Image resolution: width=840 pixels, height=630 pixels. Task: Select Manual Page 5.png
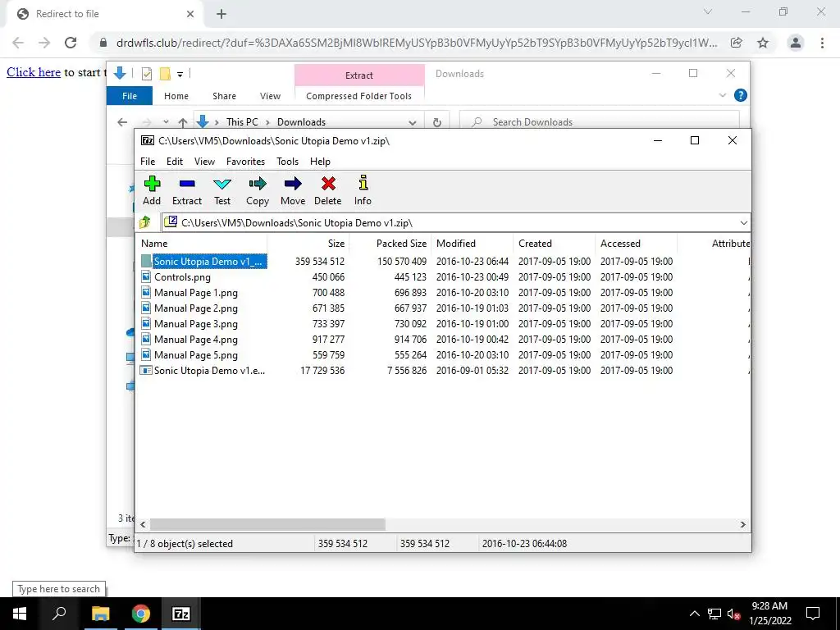pyautogui.click(x=195, y=354)
